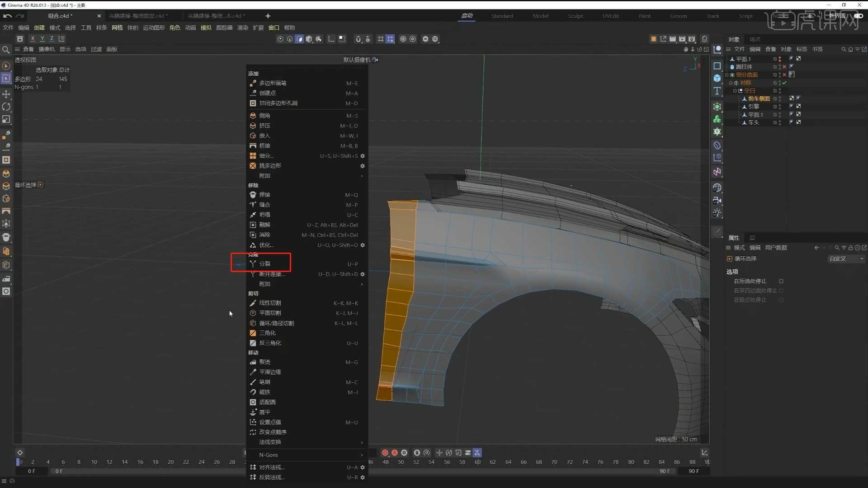
Task: Click record keyframe red button in timeline bar
Action: (385, 453)
